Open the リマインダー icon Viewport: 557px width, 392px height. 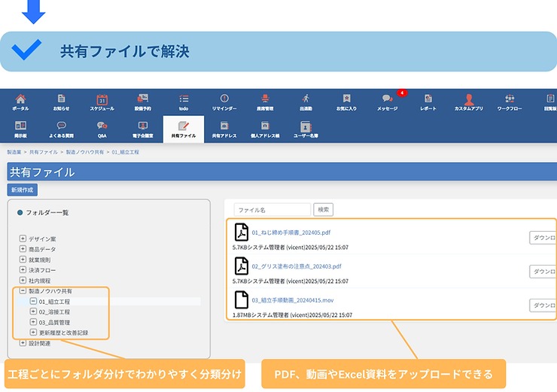(224, 99)
